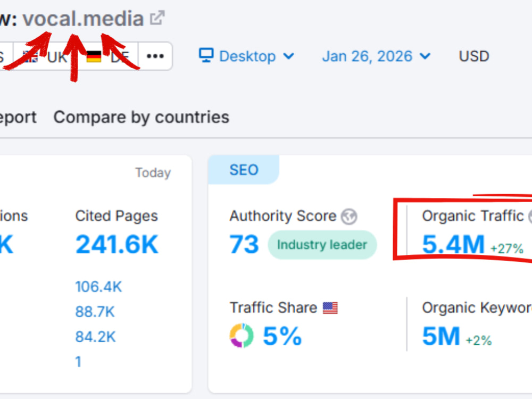
Task: Click the Cited Pages heading
Action: (x=117, y=216)
